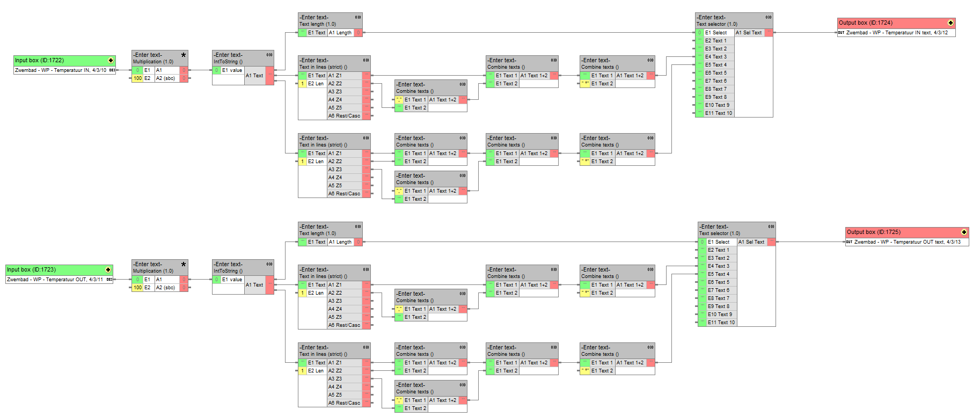Click binary icon on Text selector feeding Output 1724

pyautogui.click(x=768, y=17)
